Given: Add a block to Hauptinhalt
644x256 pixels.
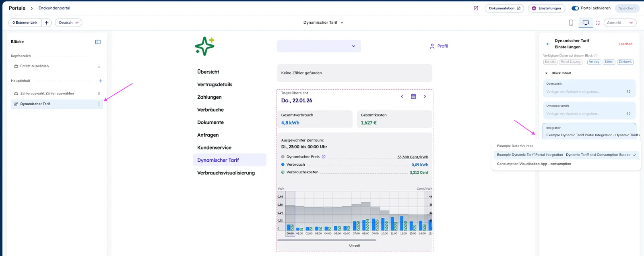Looking at the screenshot, I should (101, 81).
